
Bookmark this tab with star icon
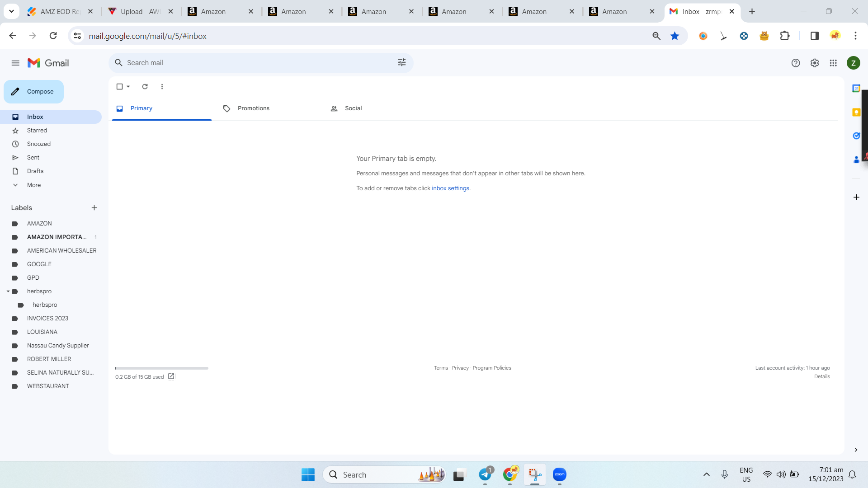[x=675, y=36]
